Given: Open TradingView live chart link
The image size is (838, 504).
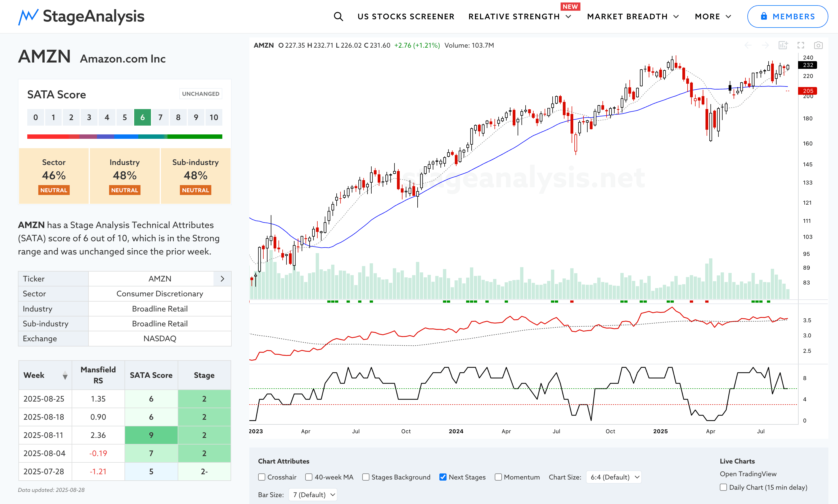Looking at the screenshot, I should click(748, 474).
